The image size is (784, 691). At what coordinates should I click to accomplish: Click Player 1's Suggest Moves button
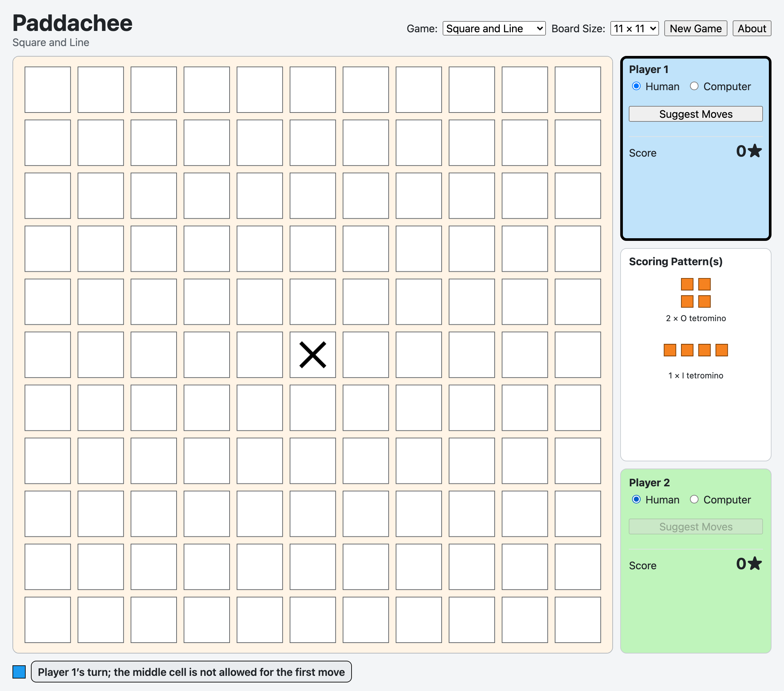click(x=696, y=114)
